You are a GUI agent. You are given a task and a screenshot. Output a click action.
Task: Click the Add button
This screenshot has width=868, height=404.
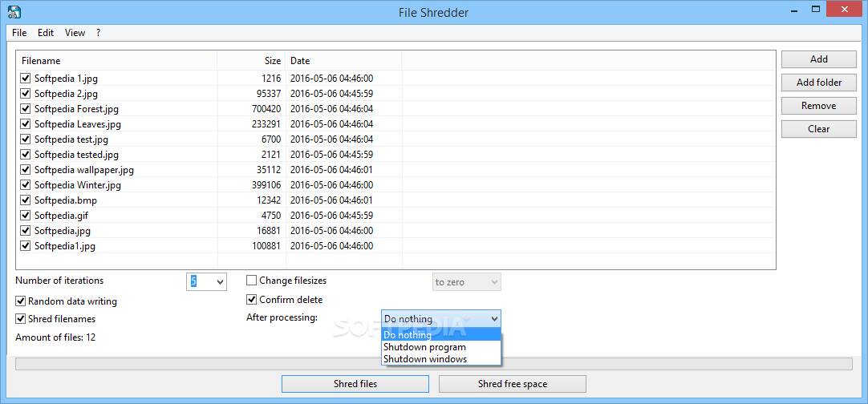[819, 59]
